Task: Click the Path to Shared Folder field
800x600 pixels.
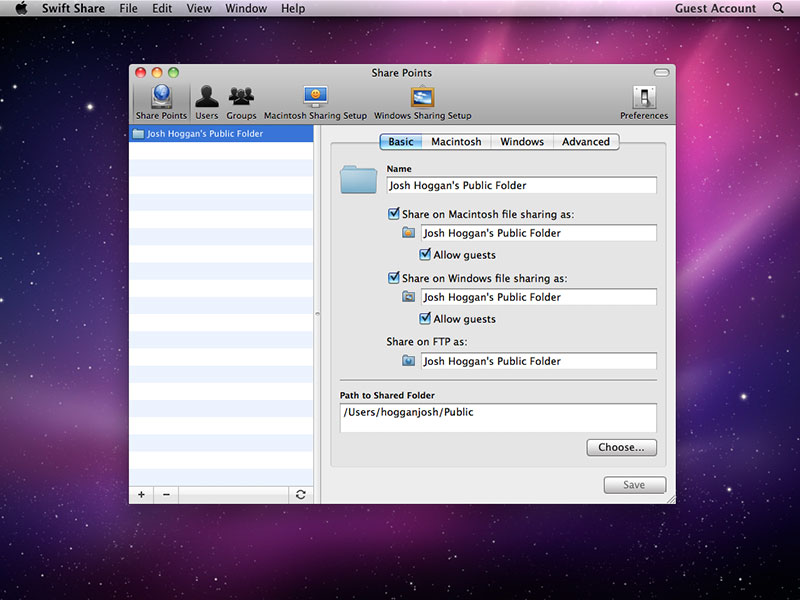Action: pos(498,418)
